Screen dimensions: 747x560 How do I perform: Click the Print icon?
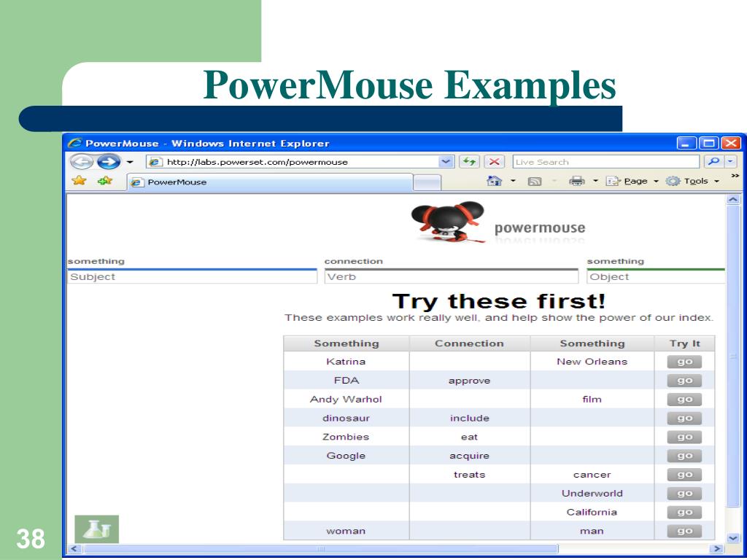pos(577,181)
